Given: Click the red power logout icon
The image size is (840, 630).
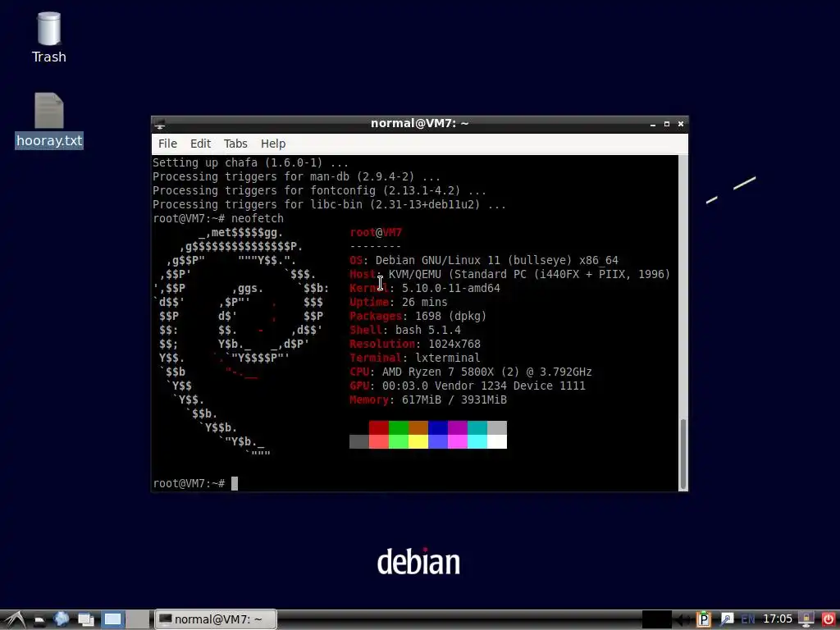Looking at the screenshot, I should coord(829,619).
